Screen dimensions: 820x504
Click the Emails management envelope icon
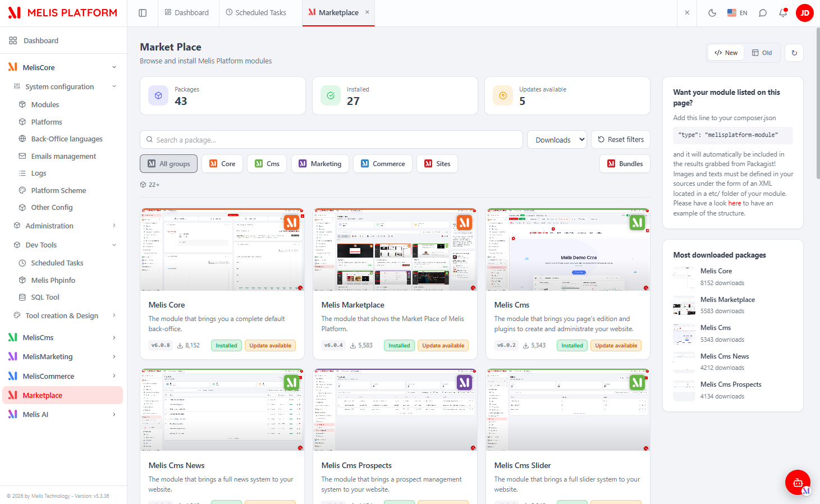22,156
